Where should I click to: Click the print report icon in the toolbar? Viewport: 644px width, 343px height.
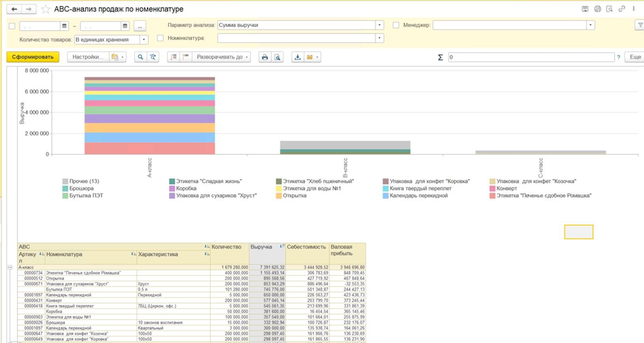click(x=265, y=58)
